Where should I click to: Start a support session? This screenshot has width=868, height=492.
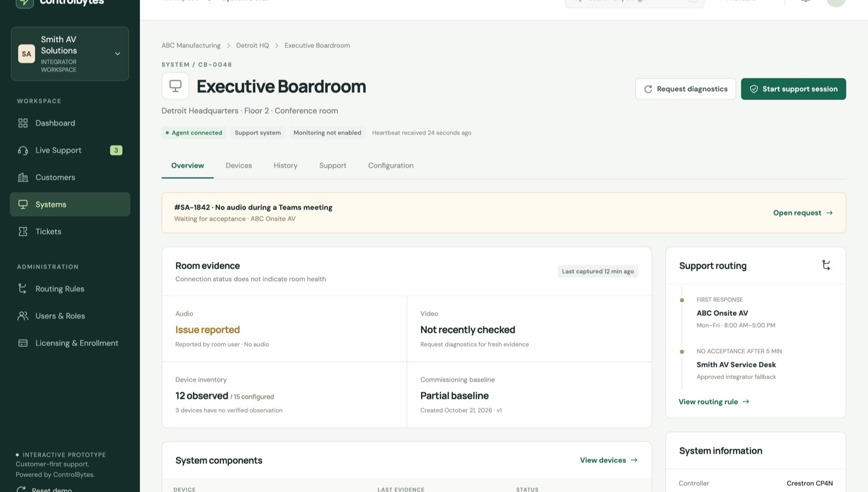(x=793, y=89)
